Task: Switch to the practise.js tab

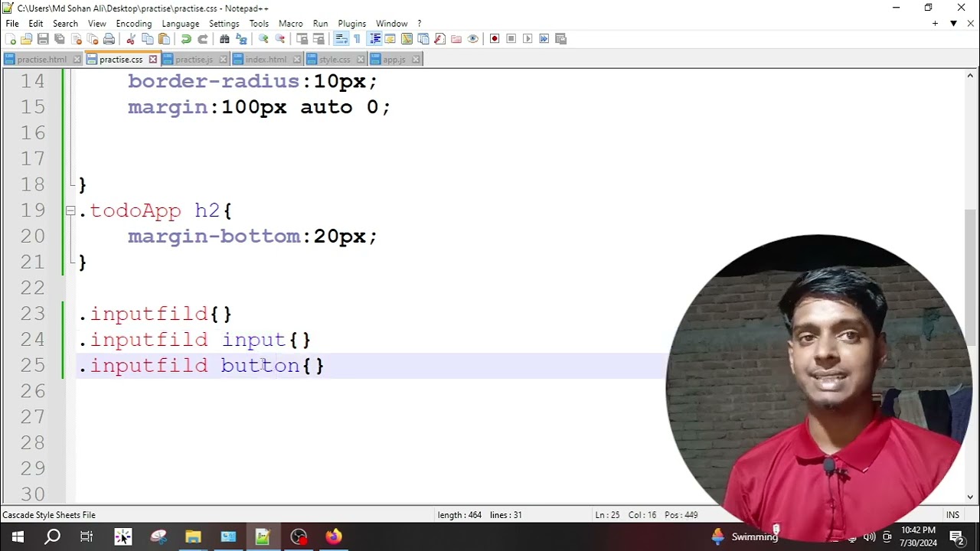Action: (x=194, y=60)
